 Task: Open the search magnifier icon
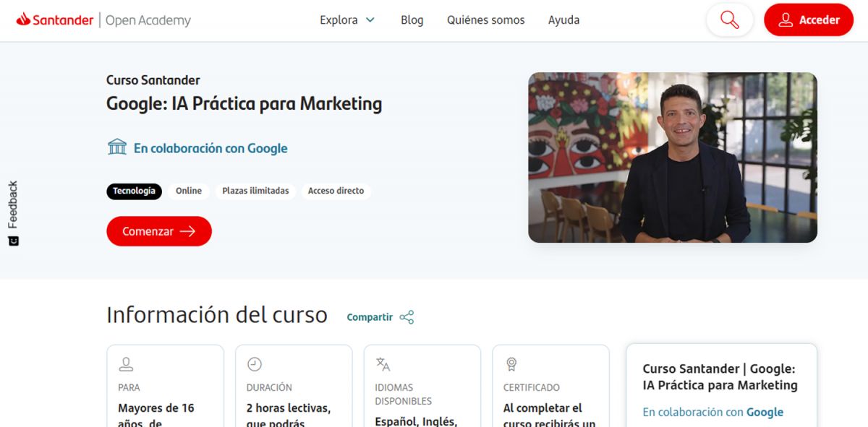click(730, 20)
